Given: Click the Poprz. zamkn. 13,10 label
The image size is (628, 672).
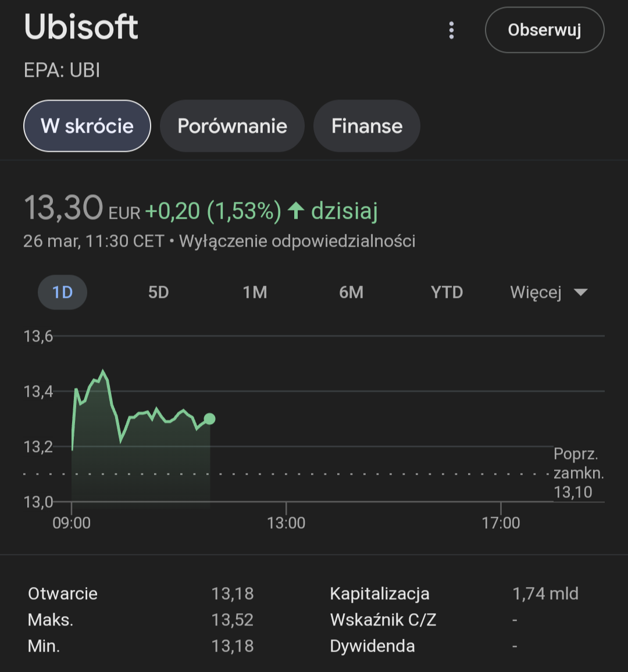Looking at the screenshot, I should [577, 473].
